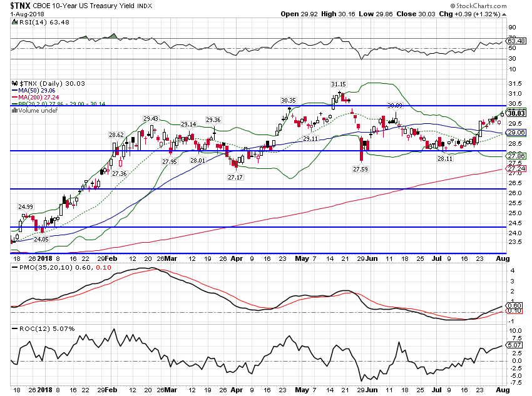The image size is (532, 396).
Task: Click the 27.24 MA(200) axis tag
Action: [516, 168]
